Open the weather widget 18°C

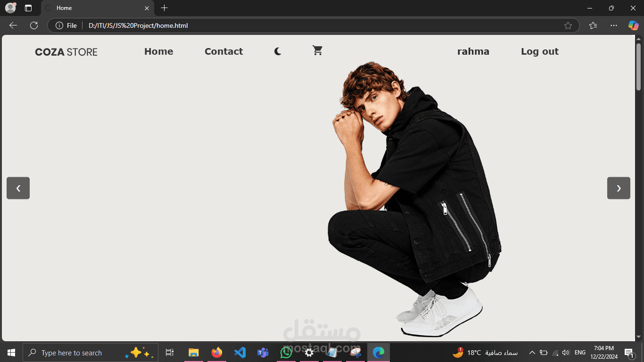[485, 353]
